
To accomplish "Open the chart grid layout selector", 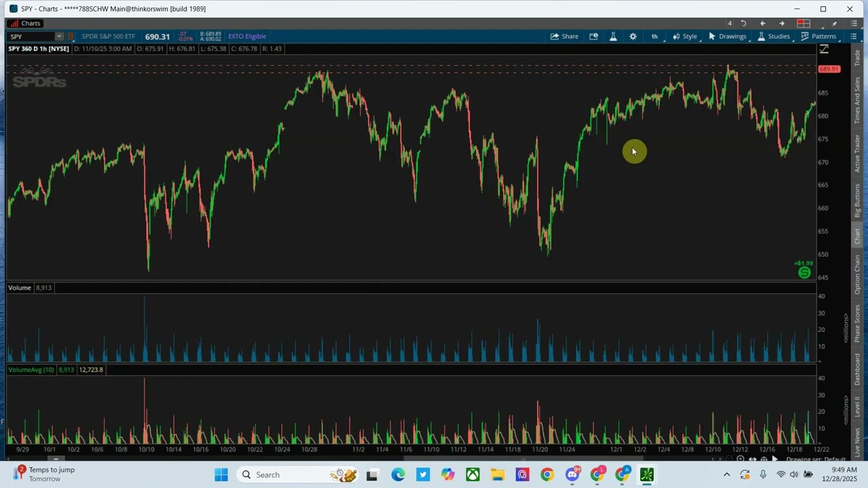I will pos(804,24).
